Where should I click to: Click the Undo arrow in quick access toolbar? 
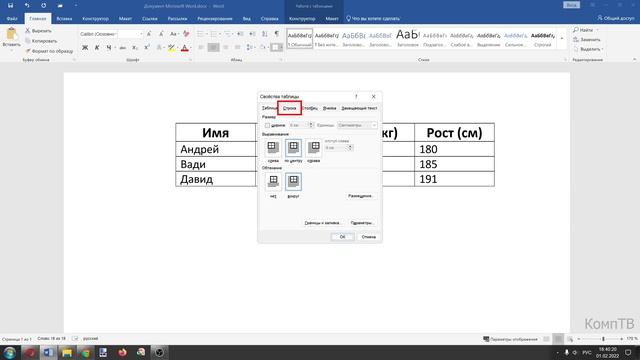tap(27, 6)
